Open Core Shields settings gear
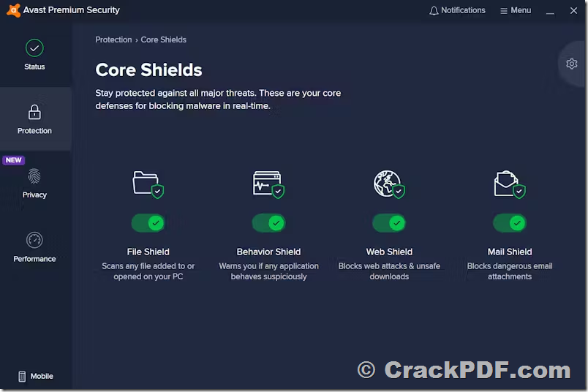 [x=571, y=64]
